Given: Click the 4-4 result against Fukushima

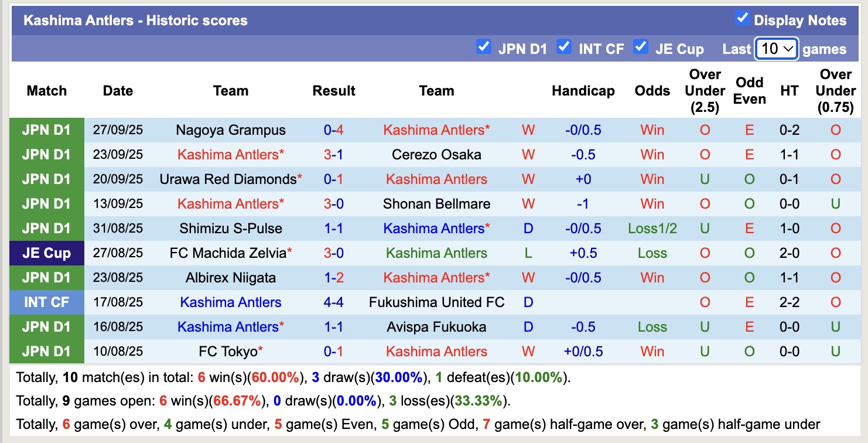Looking at the screenshot, I should pos(334,302).
